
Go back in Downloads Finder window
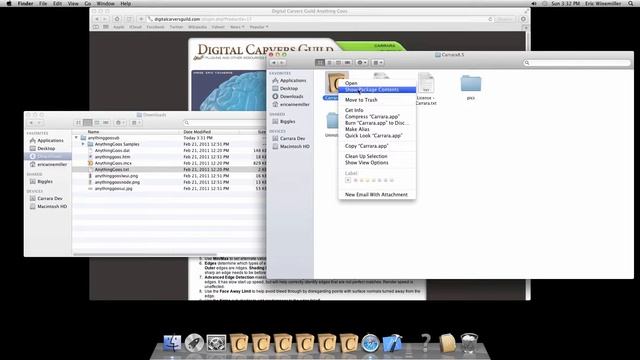[31, 122]
